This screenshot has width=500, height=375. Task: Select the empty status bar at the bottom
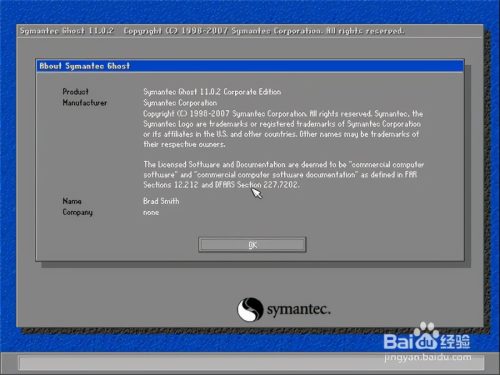pyautogui.click(x=251, y=362)
